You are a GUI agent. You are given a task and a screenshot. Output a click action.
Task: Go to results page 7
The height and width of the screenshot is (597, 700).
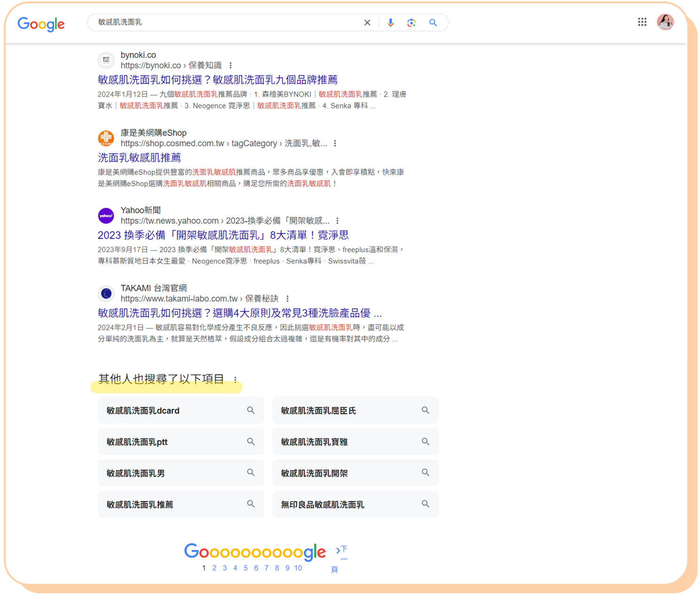point(267,568)
